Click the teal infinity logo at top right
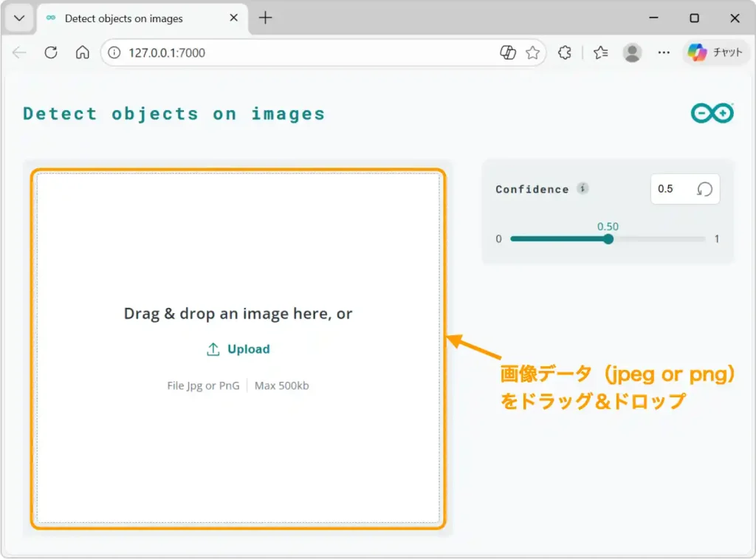Image resolution: width=756 pixels, height=559 pixels. (x=711, y=112)
